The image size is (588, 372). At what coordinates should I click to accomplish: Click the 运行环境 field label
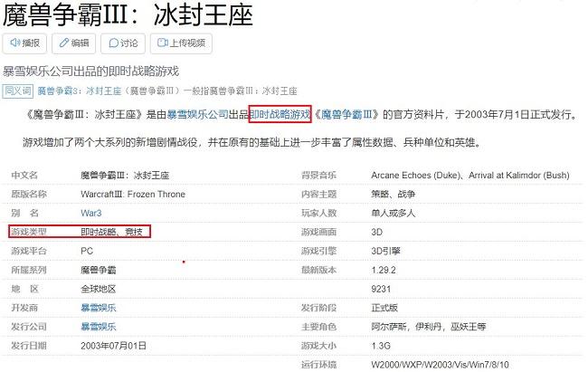coord(318,365)
